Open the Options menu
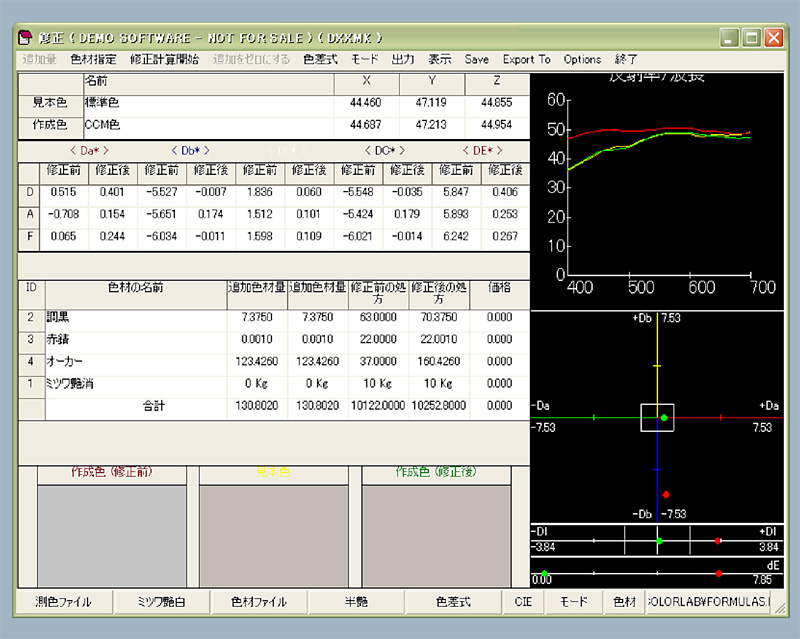 click(582, 60)
